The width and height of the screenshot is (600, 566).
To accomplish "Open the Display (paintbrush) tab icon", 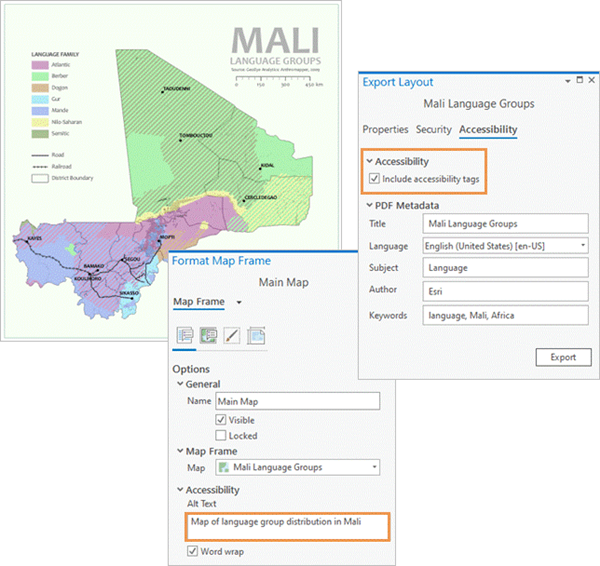I will [x=232, y=336].
